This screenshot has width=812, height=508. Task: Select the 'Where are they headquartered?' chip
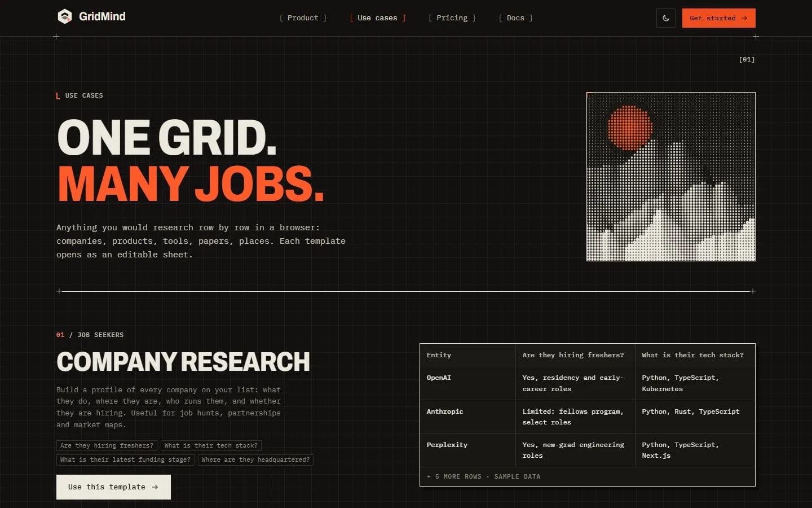tap(255, 460)
